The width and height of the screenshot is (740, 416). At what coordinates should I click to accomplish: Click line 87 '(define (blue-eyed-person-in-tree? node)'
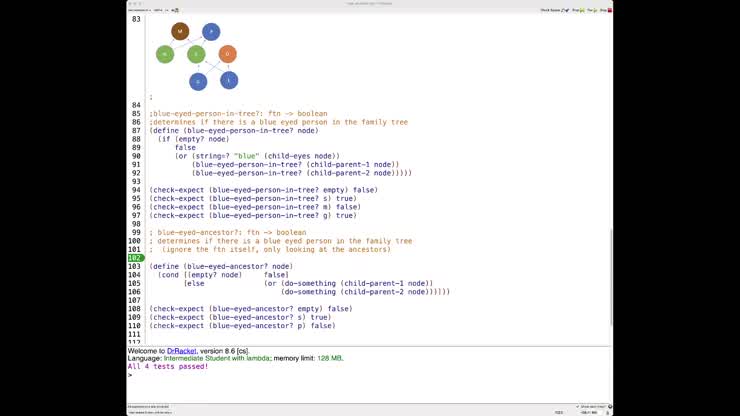click(234, 130)
